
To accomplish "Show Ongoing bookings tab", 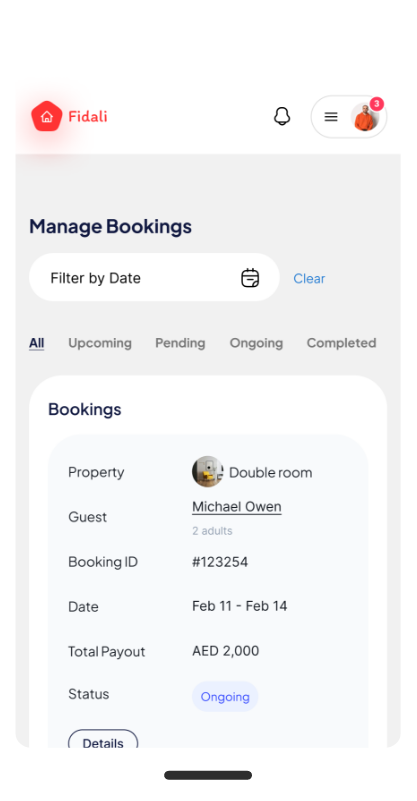I will tap(256, 343).
